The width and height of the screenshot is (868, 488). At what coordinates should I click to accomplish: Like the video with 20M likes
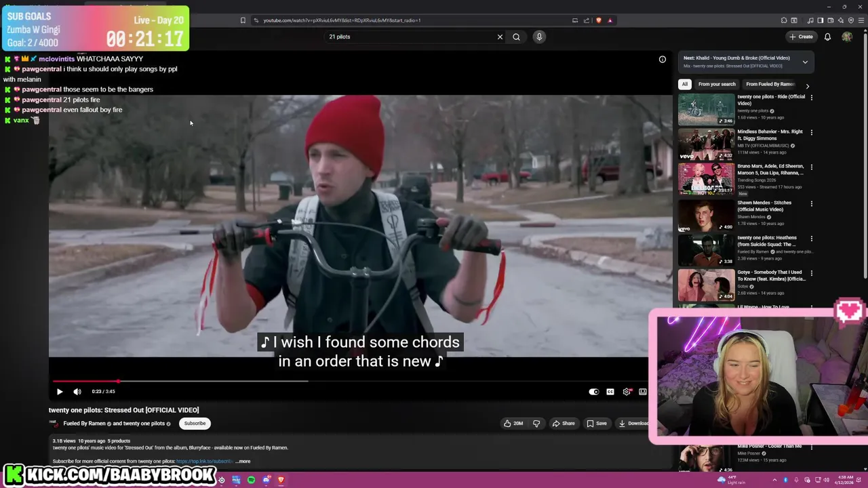(513, 423)
